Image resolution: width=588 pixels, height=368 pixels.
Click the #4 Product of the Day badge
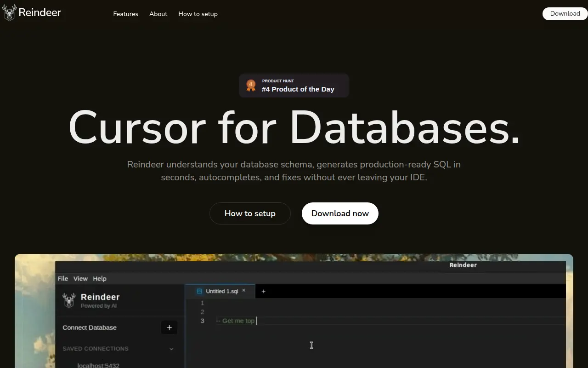pos(294,86)
